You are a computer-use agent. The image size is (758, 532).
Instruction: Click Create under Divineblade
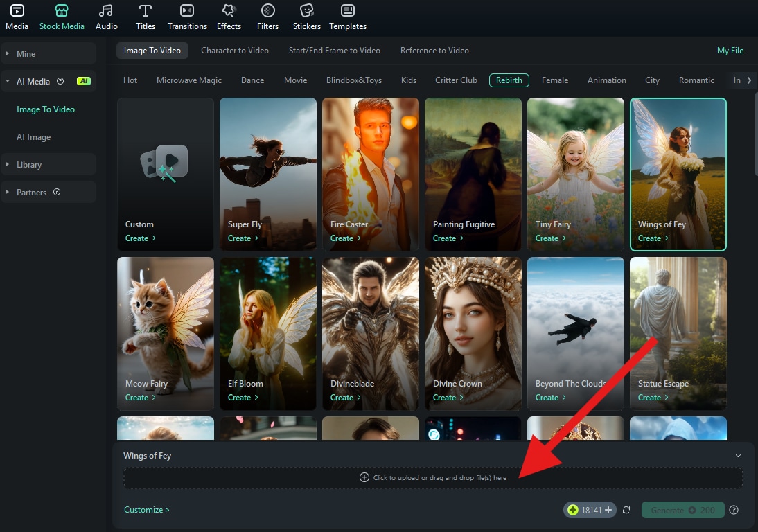coord(345,398)
